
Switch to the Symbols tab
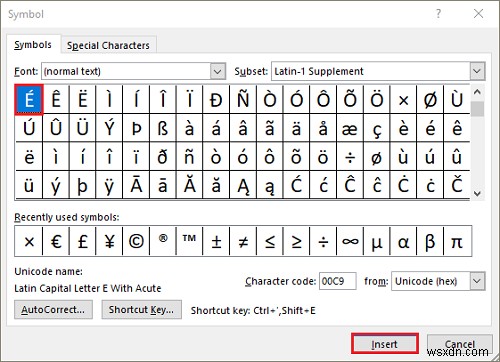point(33,45)
